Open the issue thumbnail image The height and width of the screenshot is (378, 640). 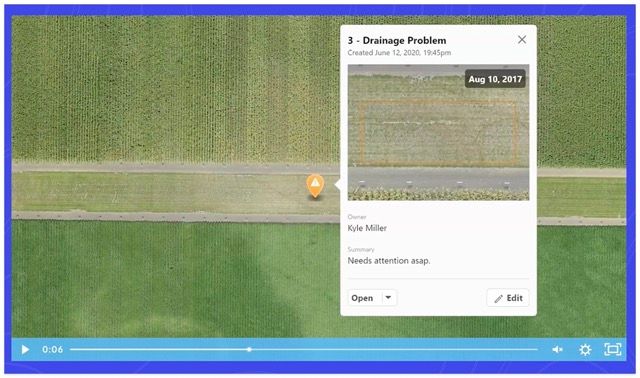tap(438, 132)
